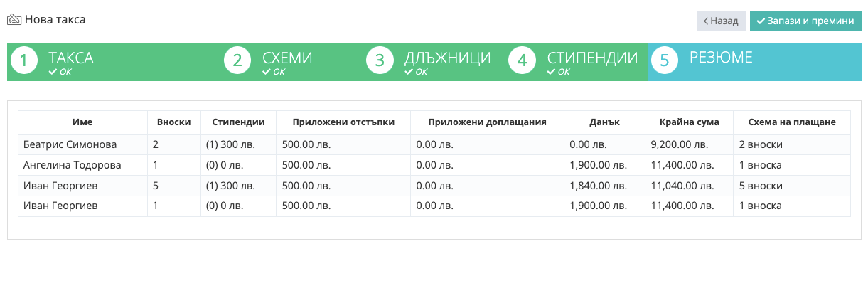Viewport: 868px width, 281px height.
Task: Click the OK checkmark under СТИПЕНДИИ
Action: 550,72
